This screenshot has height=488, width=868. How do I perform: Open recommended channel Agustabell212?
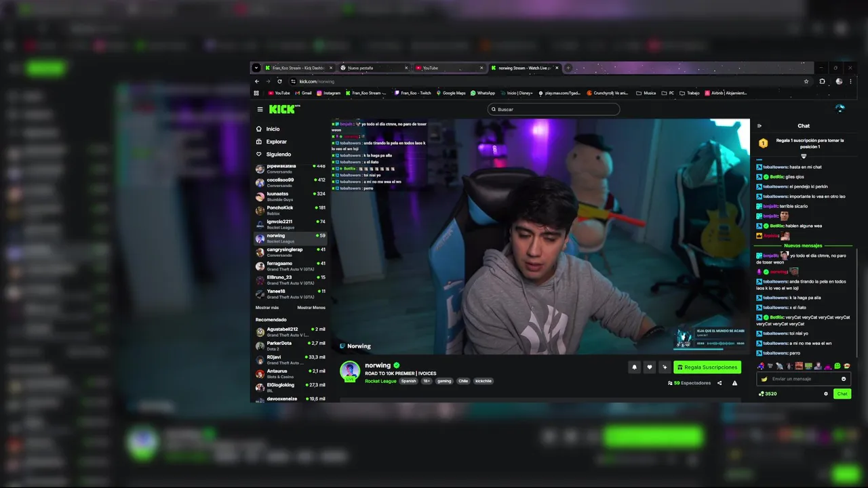coord(290,332)
